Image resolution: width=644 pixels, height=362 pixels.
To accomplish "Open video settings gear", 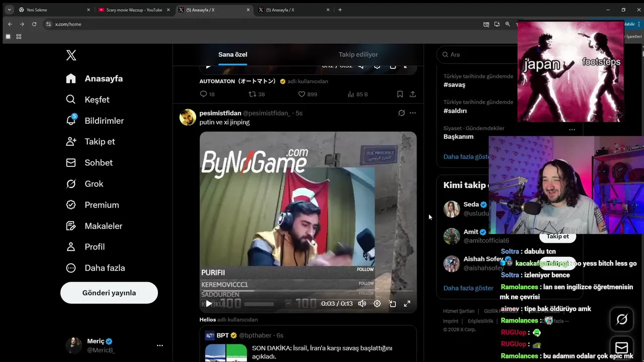I will 377,303.
